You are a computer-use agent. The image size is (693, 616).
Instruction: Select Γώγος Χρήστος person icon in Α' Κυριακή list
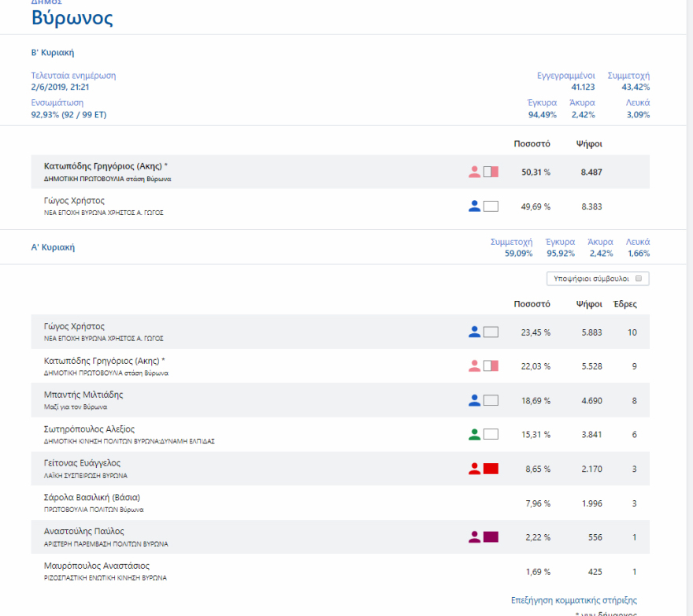[474, 332]
